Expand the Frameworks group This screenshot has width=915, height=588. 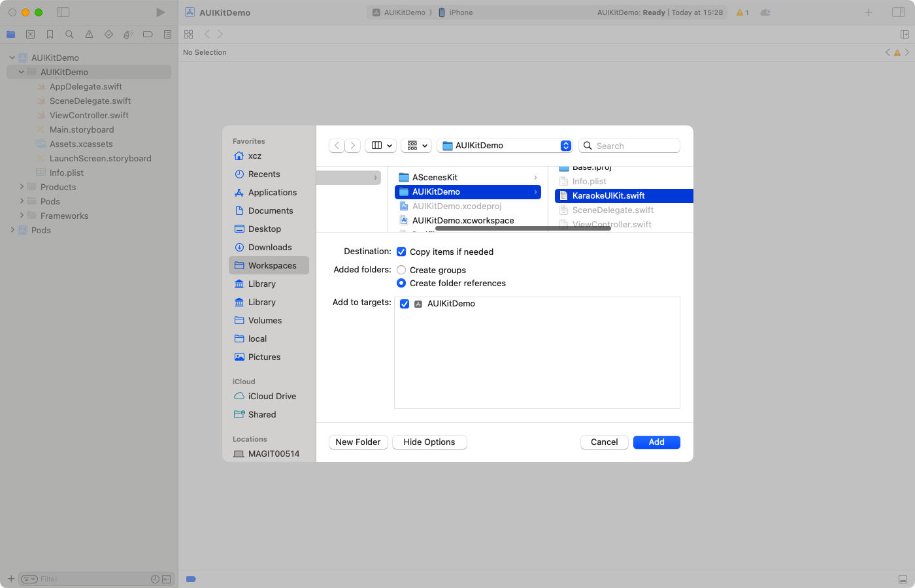[x=21, y=216]
